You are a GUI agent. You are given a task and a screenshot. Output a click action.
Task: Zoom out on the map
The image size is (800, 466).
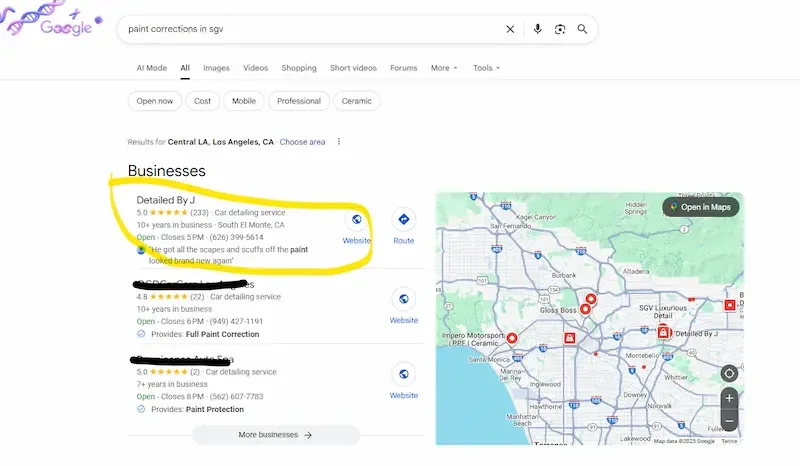[730, 421]
